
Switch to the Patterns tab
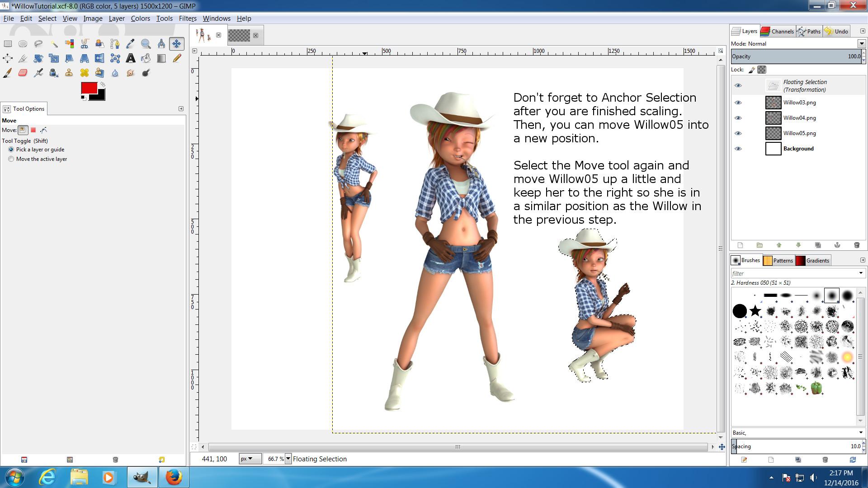point(778,260)
